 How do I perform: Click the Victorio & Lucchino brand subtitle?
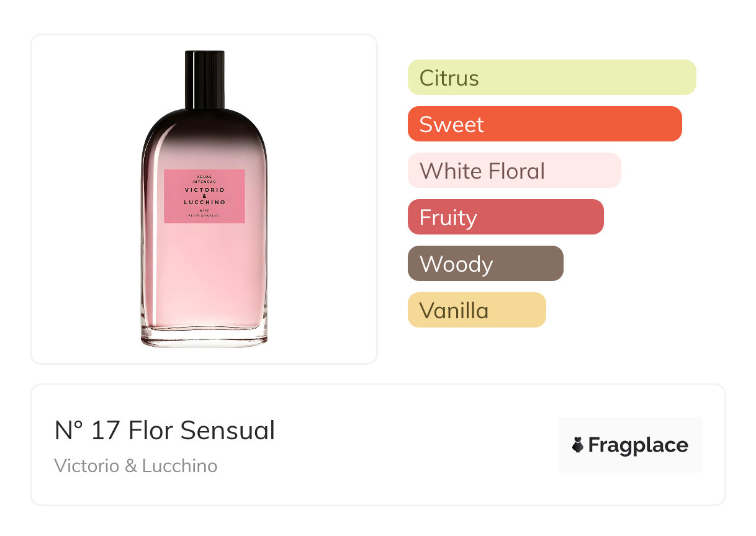(135, 466)
